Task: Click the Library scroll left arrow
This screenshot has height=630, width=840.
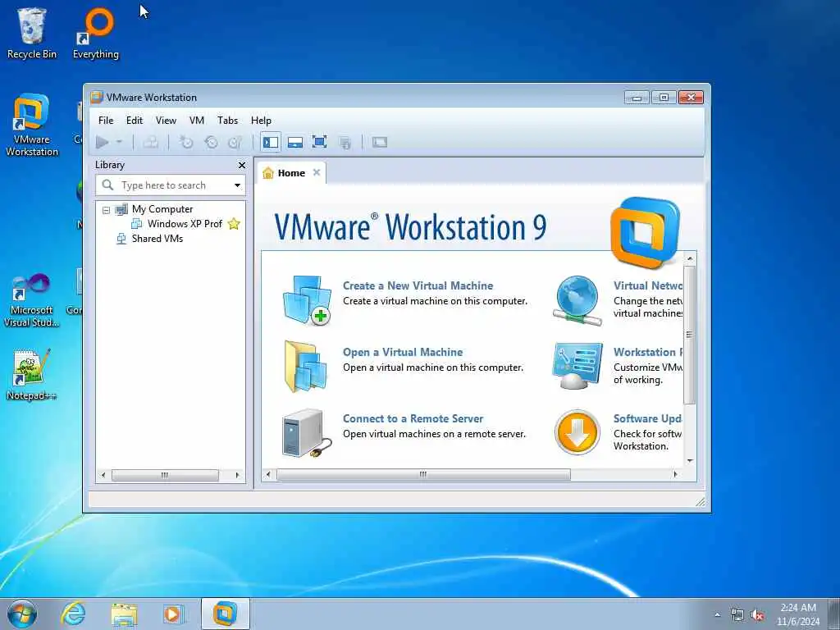Action: tap(103, 475)
